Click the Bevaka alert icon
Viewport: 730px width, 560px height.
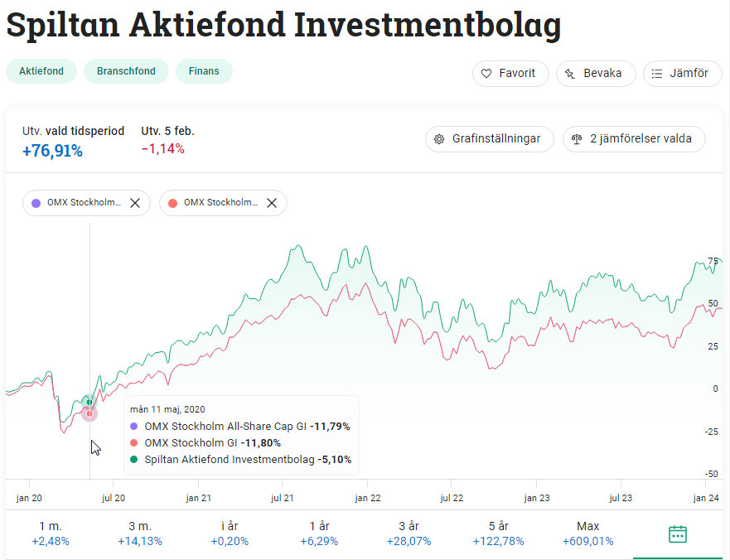pos(570,74)
